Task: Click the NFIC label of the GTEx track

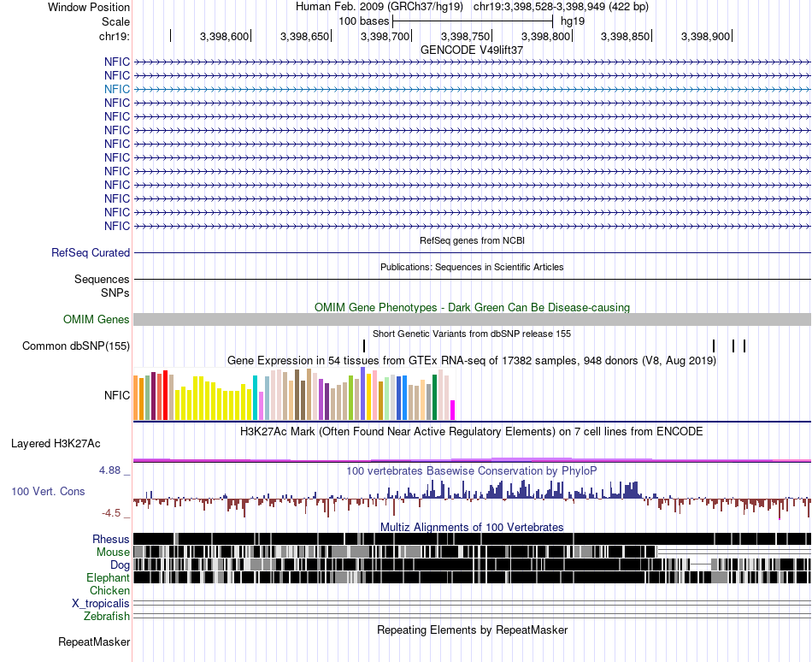Action: click(116, 395)
